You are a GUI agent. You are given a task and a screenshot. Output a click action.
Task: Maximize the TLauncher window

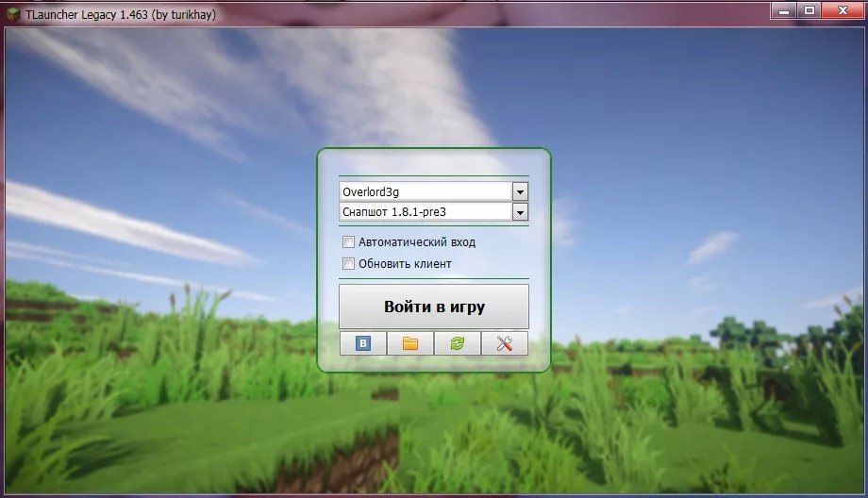point(810,10)
